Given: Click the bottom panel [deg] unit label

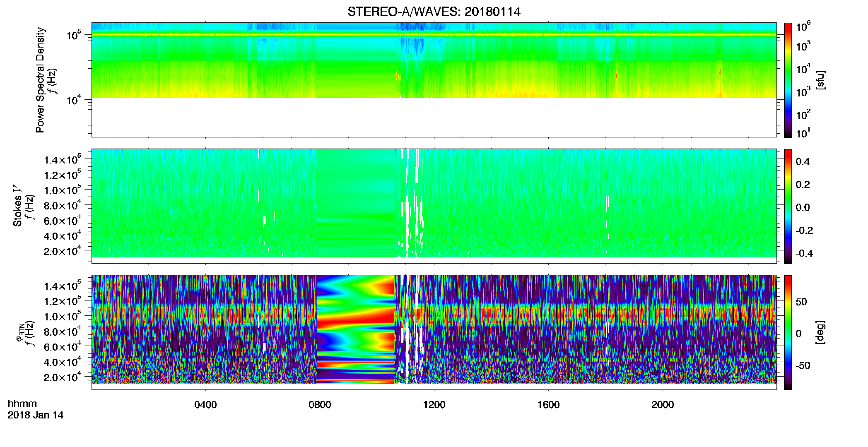Looking at the screenshot, I should coord(820,332).
